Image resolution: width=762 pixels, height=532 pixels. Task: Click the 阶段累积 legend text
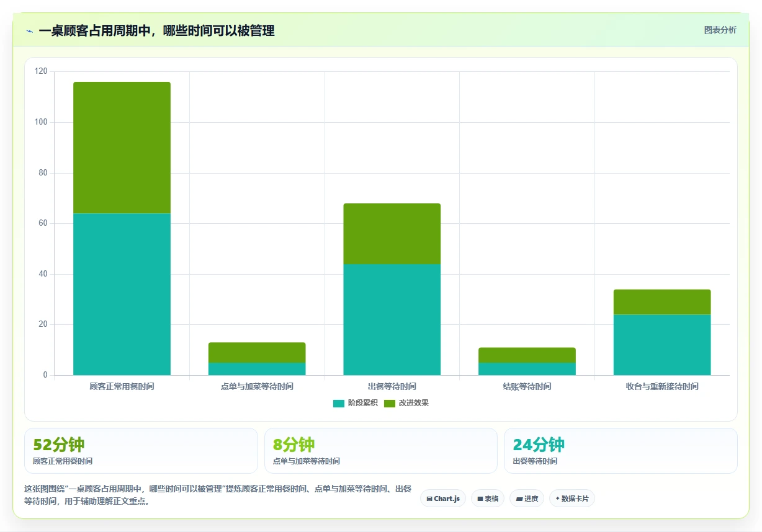(362, 403)
